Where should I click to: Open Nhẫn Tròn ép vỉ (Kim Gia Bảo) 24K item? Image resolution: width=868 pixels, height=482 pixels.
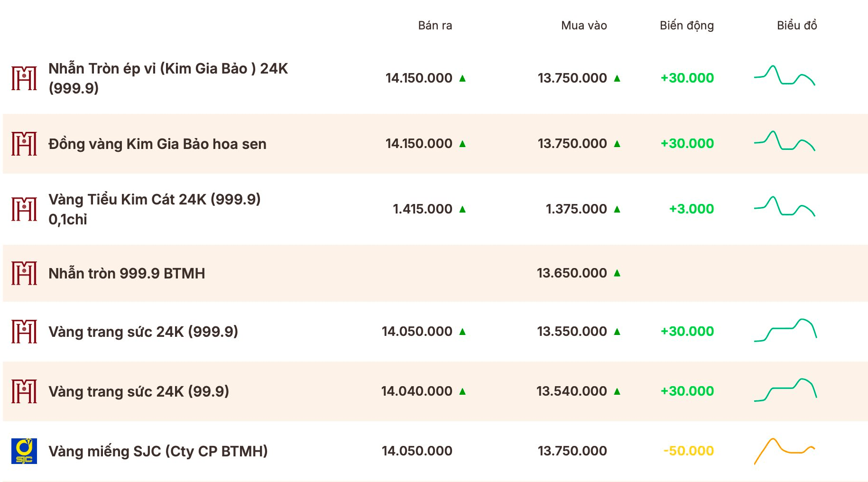[168, 78]
